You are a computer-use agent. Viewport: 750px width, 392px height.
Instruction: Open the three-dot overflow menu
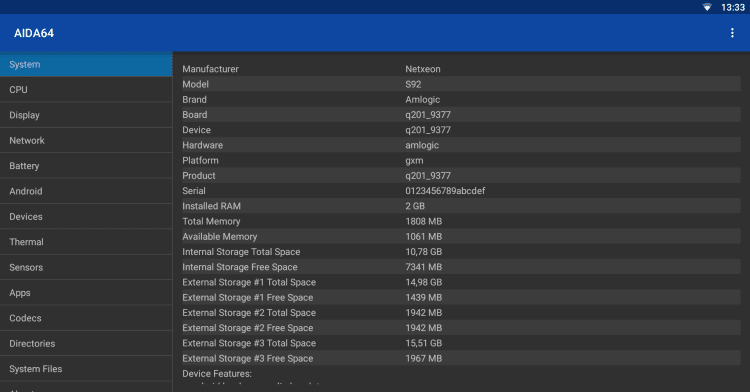tap(732, 33)
